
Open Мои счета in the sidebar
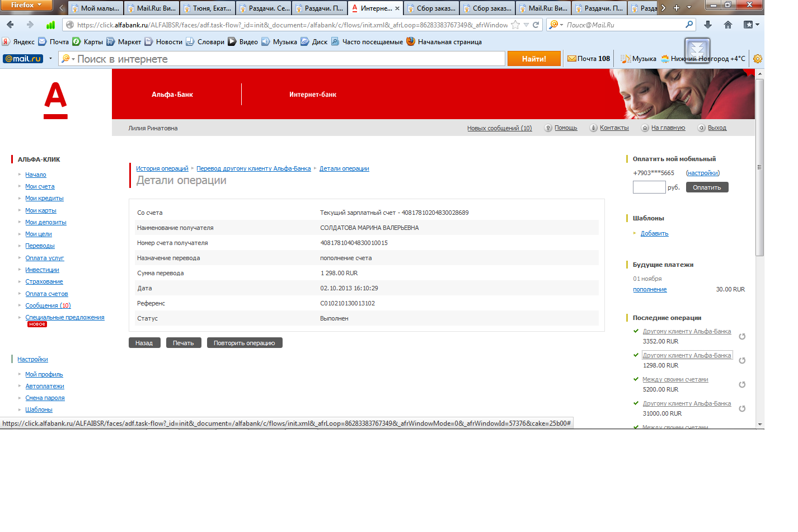[x=40, y=187]
